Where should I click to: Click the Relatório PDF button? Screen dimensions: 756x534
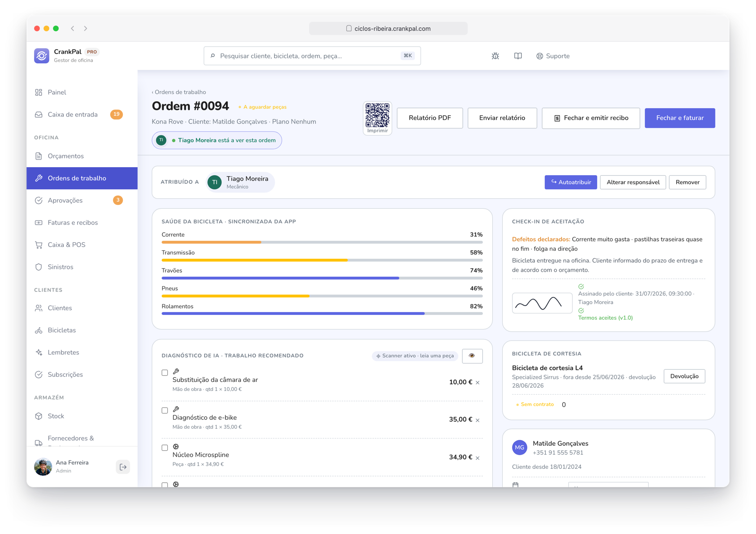click(x=430, y=118)
